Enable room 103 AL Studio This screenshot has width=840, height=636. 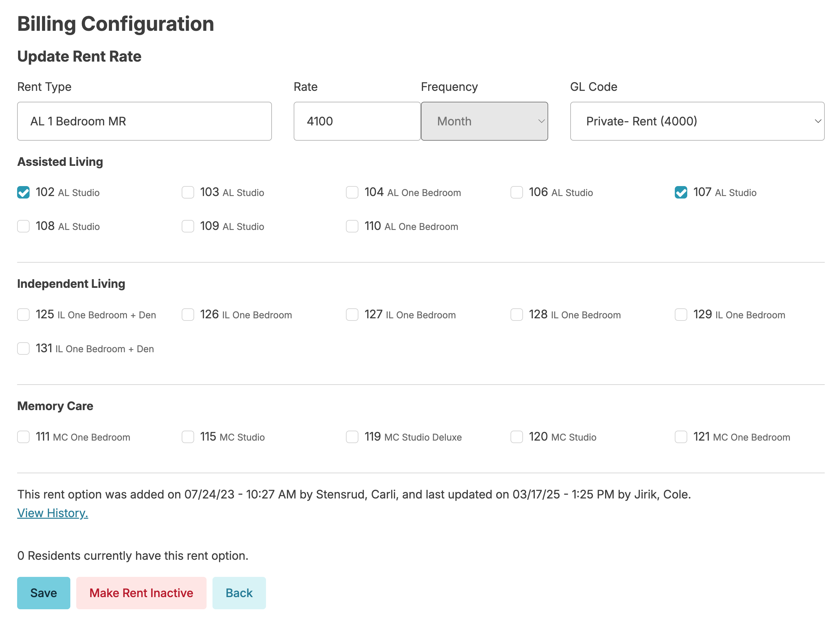188,193
